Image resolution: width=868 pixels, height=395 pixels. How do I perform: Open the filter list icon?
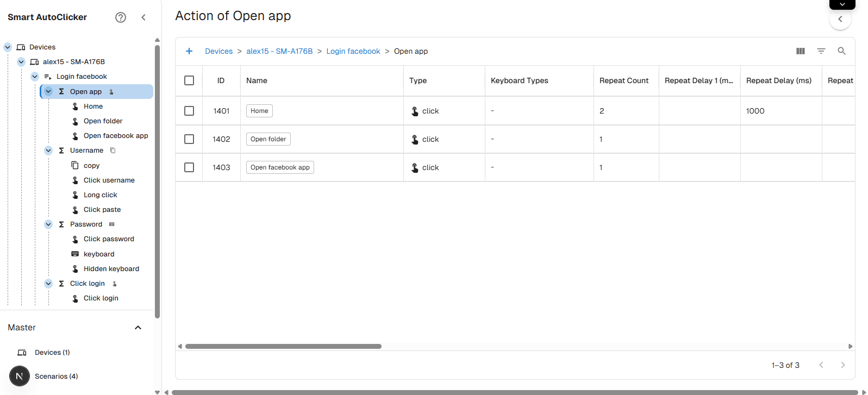click(x=821, y=51)
